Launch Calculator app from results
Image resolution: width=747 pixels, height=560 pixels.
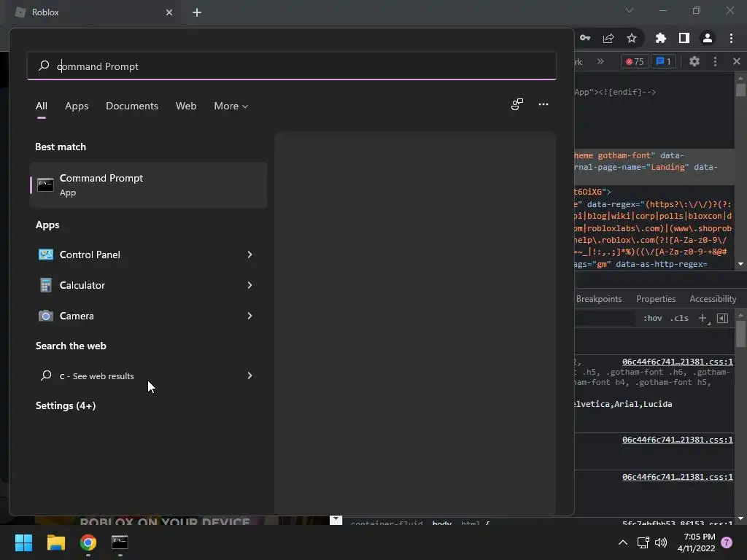[148, 285]
